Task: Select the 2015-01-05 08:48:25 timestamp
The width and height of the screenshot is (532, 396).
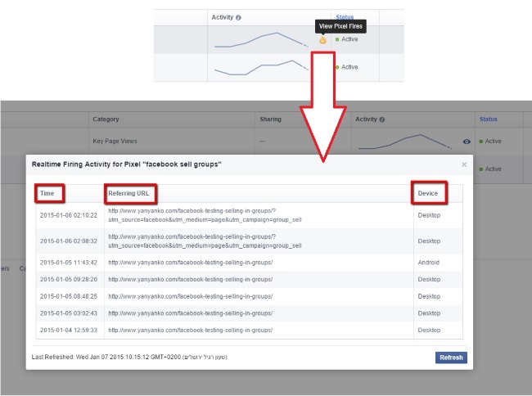Action: click(x=69, y=296)
